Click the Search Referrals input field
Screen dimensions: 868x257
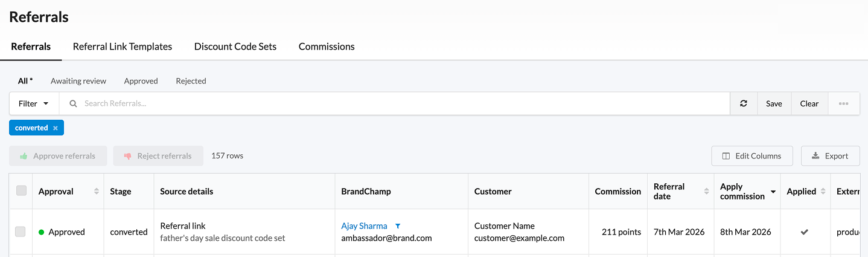click(x=398, y=103)
